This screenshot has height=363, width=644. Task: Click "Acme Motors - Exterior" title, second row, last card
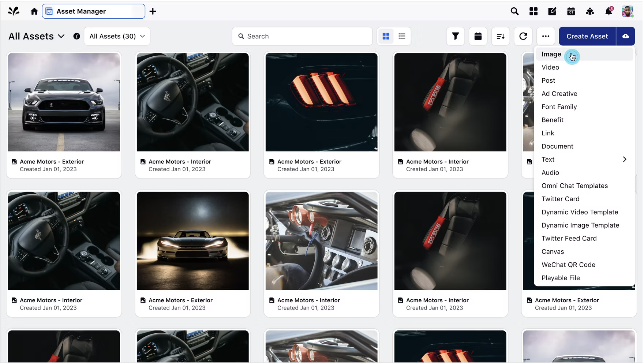pyautogui.click(x=567, y=300)
